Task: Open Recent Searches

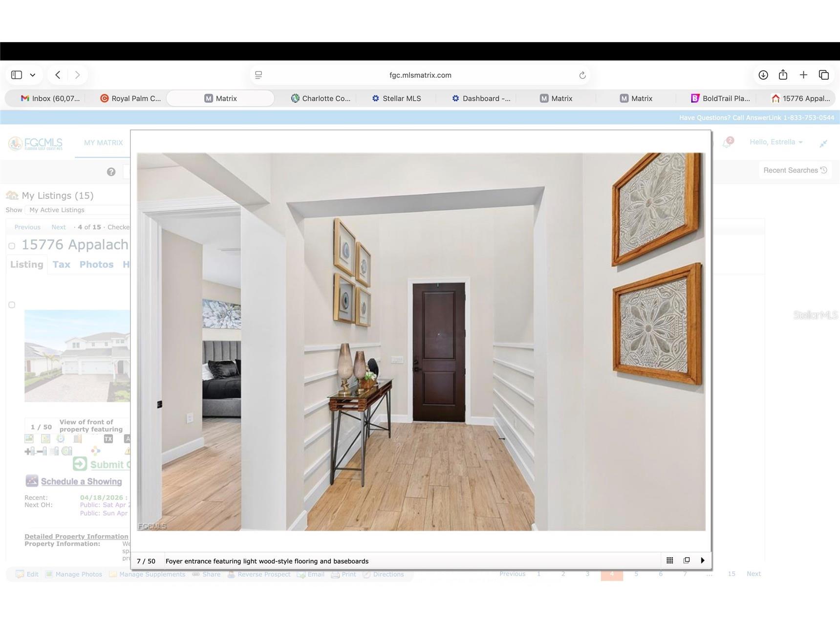Action: 795,170
